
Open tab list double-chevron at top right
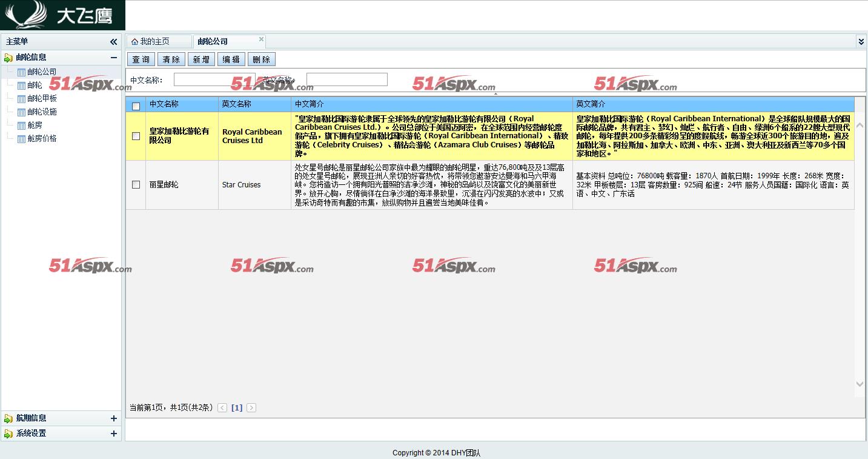[x=861, y=41]
